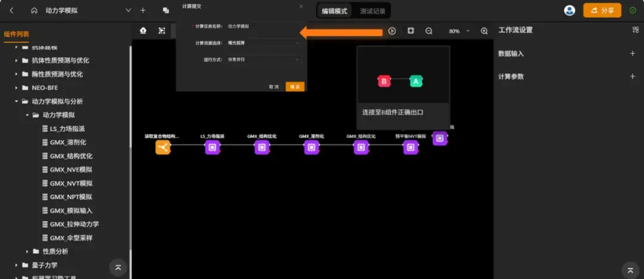Close the 计算提交 dialog with X
Viewport: 644px width, 279px height.
click(x=301, y=7)
